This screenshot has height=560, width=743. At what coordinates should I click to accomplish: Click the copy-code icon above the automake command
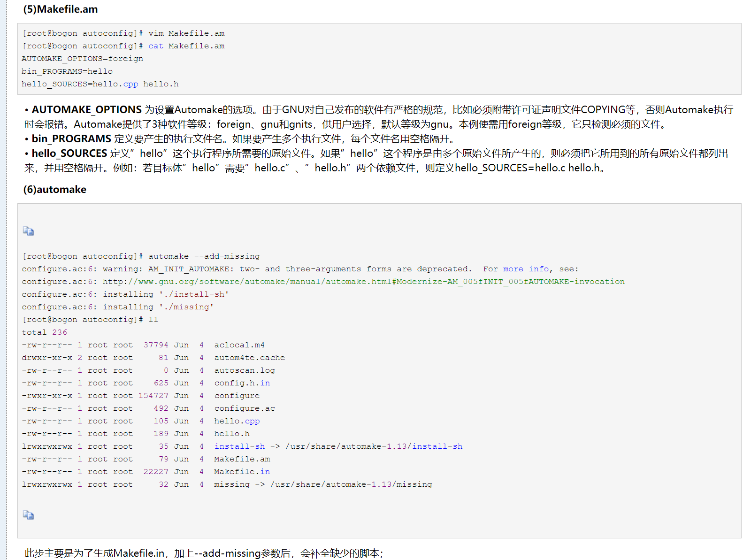[x=28, y=231]
